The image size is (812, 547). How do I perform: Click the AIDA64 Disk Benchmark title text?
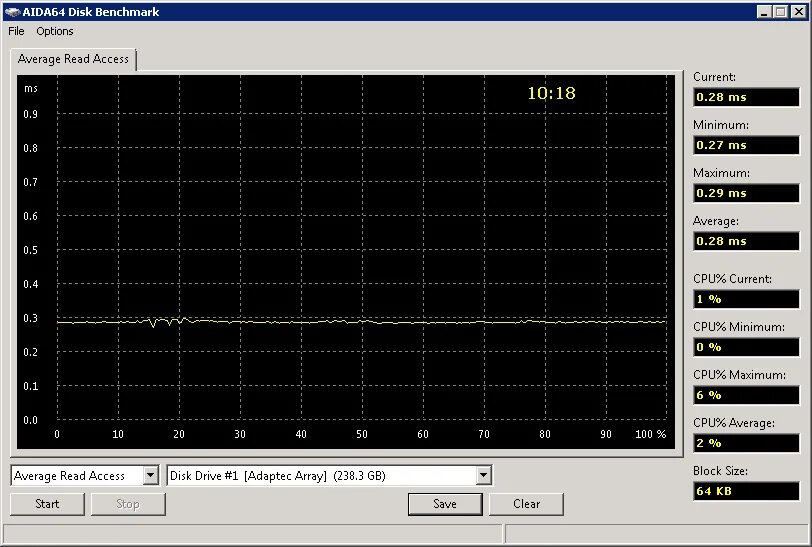tap(91, 12)
